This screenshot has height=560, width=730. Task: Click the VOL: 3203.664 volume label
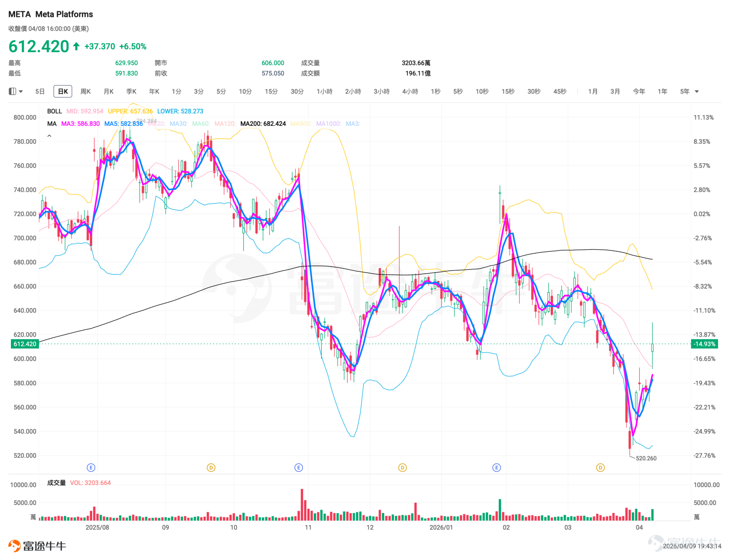pos(90,483)
